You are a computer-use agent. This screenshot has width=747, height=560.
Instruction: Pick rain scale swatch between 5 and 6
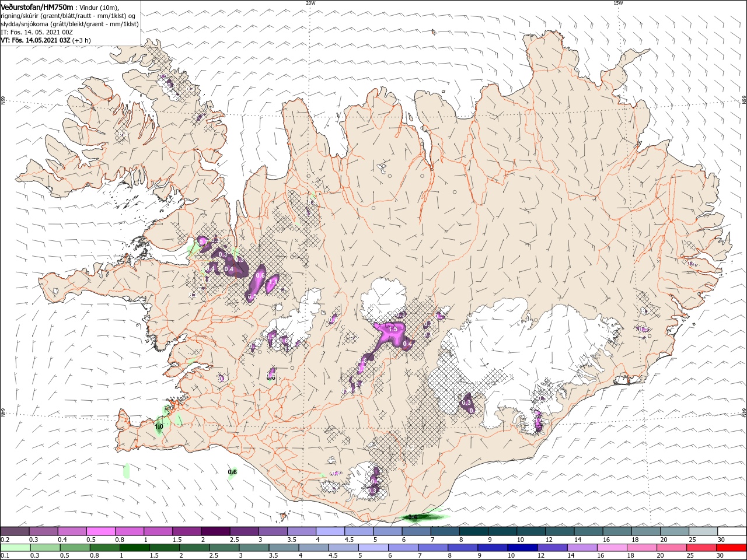tap(373, 548)
